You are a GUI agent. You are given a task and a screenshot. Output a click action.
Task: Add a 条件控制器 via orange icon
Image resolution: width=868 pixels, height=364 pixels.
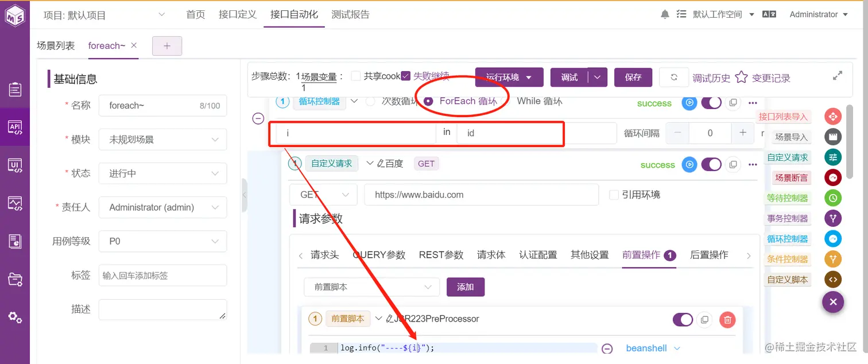pyautogui.click(x=833, y=259)
